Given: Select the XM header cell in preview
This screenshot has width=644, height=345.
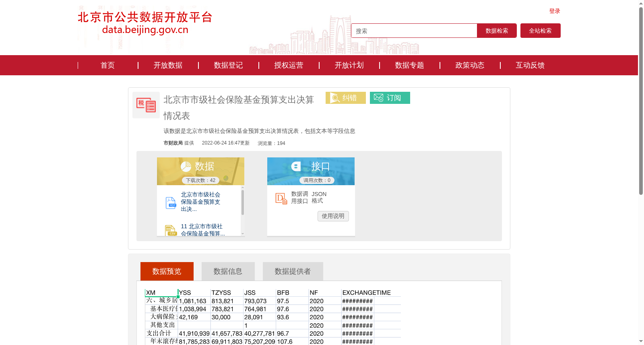Looking at the screenshot, I should tap(161, 293).
